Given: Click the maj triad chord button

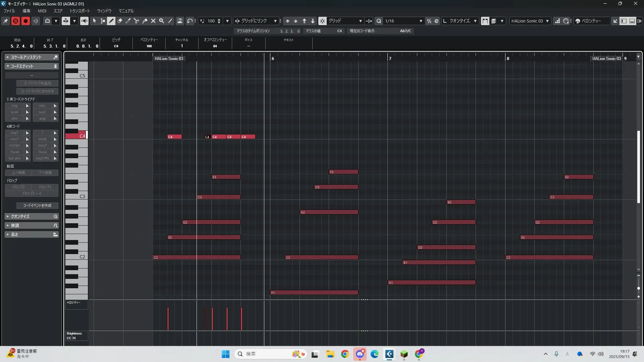Looking at the screenshot, I should pyautogui.click(x=14, y=106).
